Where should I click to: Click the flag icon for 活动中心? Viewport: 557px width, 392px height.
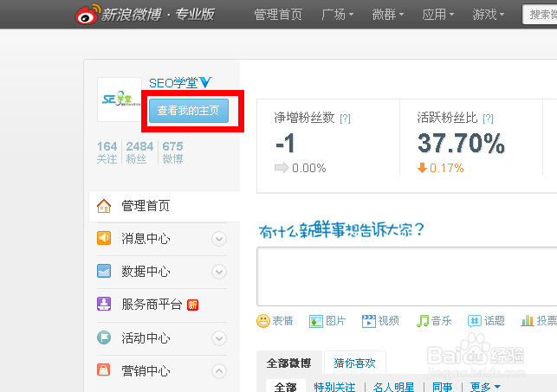[x=104, y=337]
